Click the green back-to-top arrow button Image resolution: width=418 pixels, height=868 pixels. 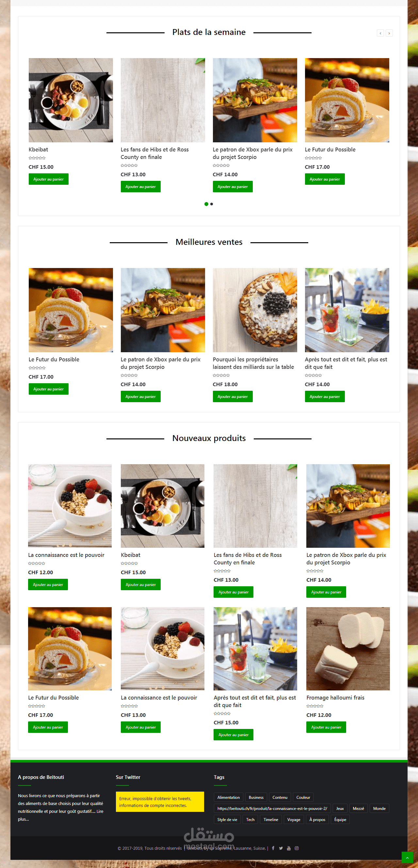pyautogui.click(x=407, y=857)
